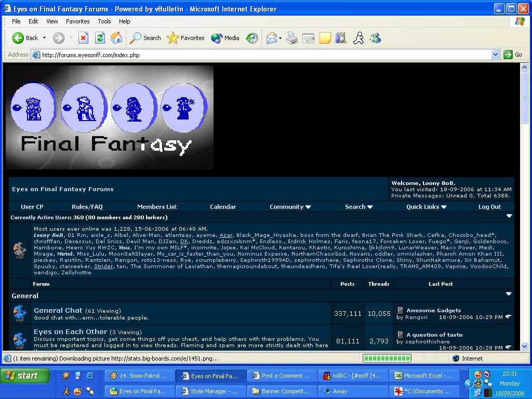Open the Banner Competit... folder taskbar button
The width and height of the screenshot is (532, 399).
282,391
